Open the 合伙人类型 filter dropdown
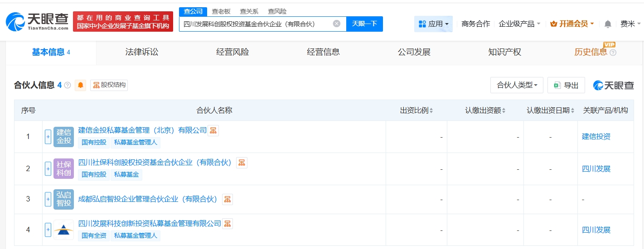This screenshot has width=644, height=249. (517, 85)
